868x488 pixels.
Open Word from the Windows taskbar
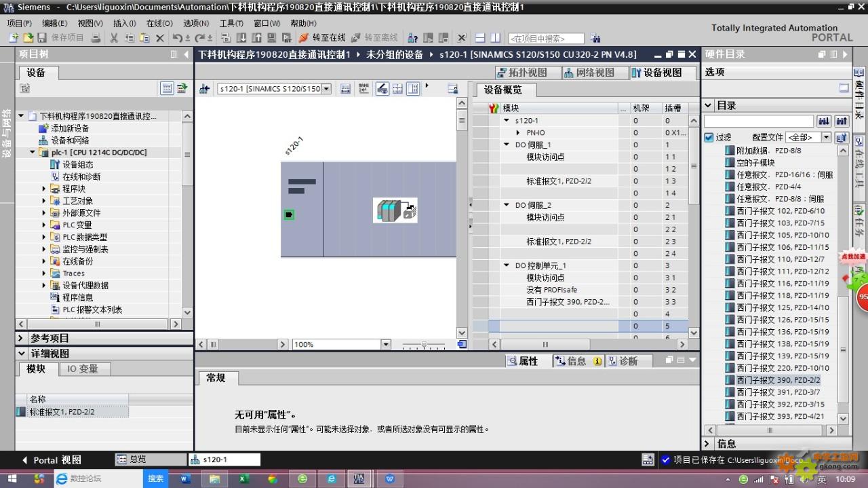[186, 478]
